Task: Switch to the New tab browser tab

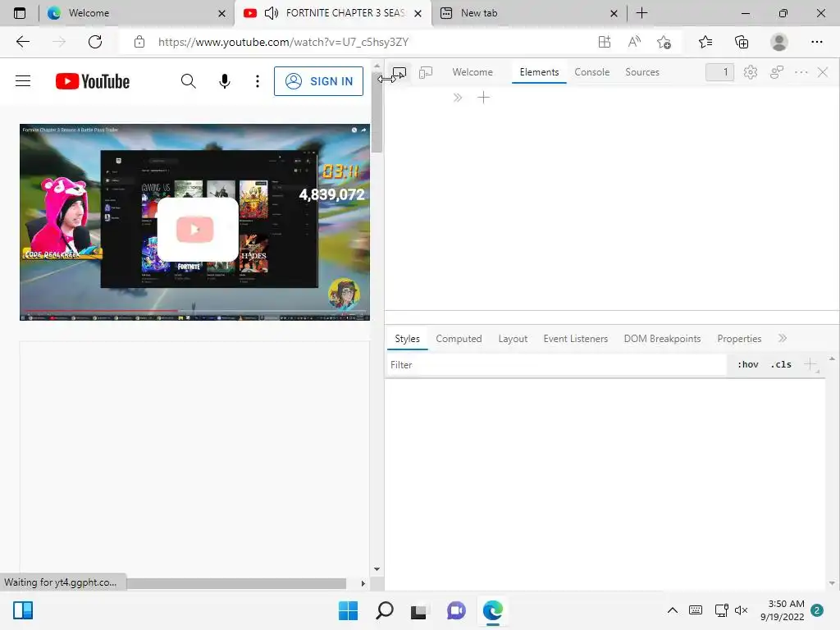Action: [529, 13]
